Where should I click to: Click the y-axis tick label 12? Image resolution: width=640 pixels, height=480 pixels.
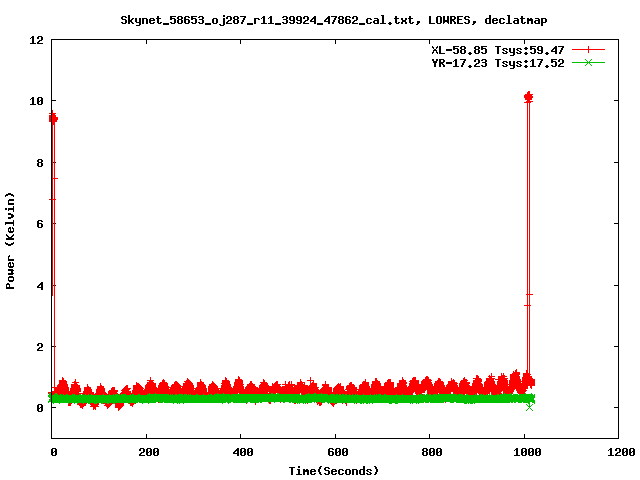pyautogui.click(x=37, y=40)
